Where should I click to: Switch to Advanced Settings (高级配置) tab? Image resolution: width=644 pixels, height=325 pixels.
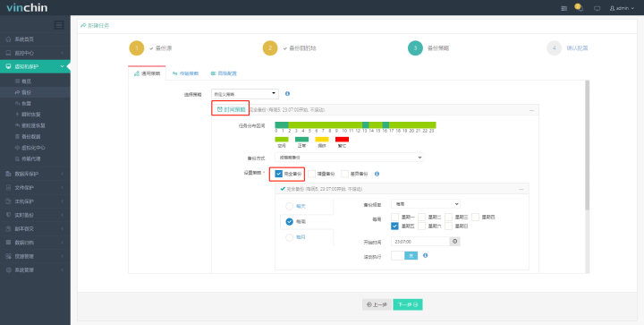pos(224,73)
